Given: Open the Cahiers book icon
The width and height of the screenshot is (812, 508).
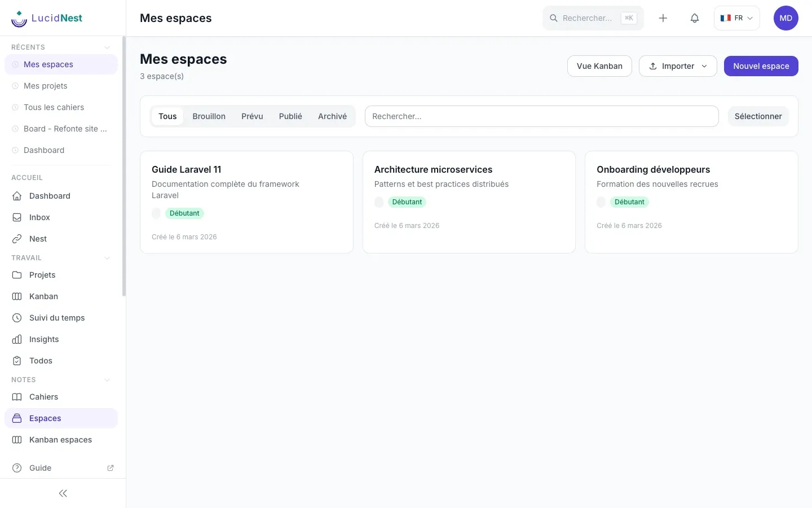Looking at the screenshot, I should [x=17, y=397].
